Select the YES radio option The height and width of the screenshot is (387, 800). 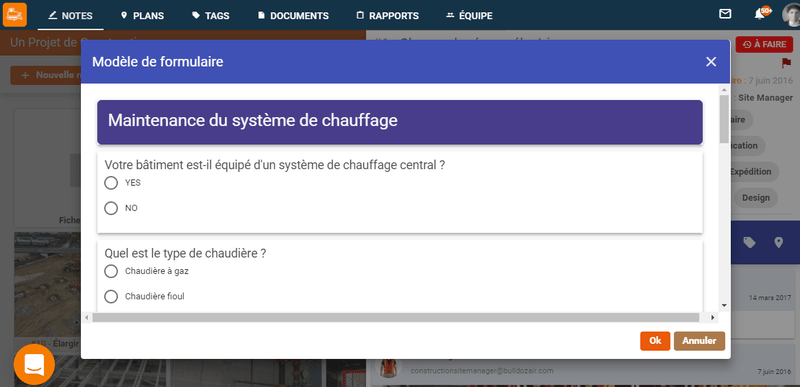[111, 183]
